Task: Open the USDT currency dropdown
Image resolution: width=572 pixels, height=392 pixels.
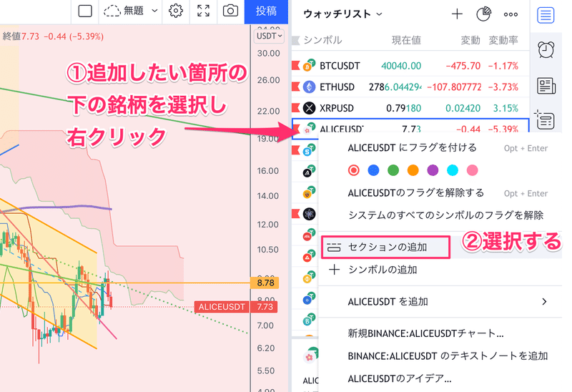Action: pos(269,36)
